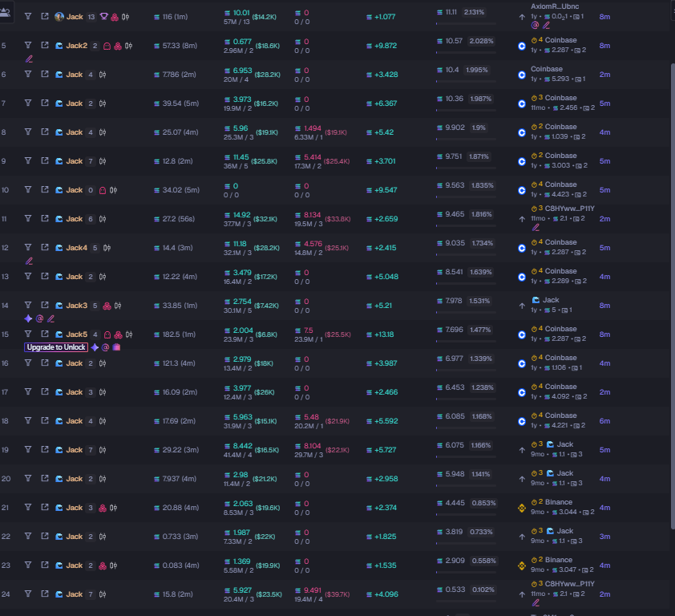
Task: Click the balance value 182.5 (1m)
Action: pos(179,334)
